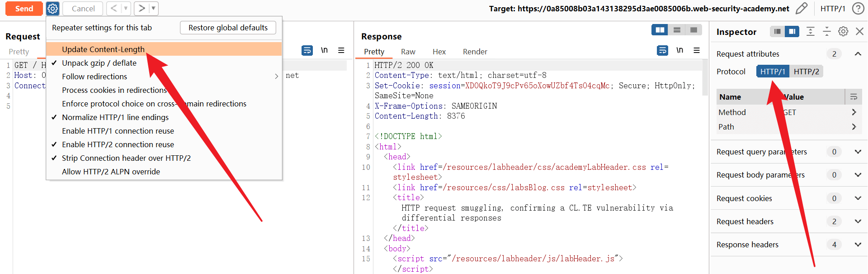
Task: Click the orange Send button
Action: click(24, 9)
